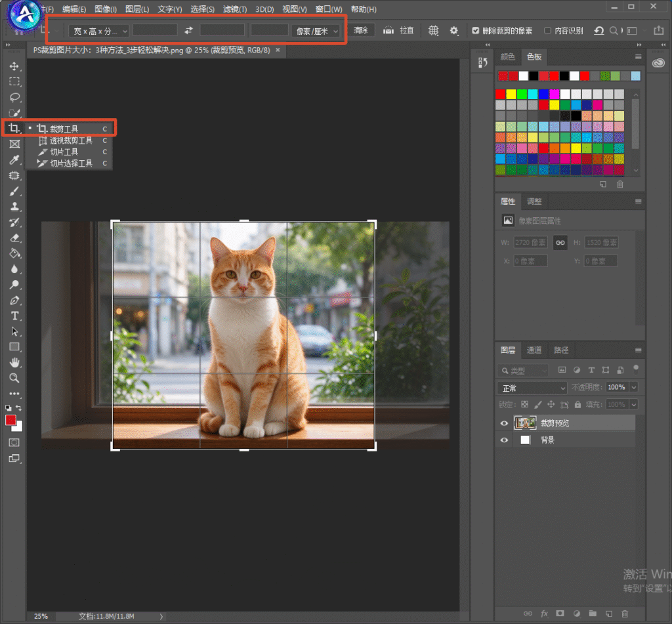Screen dimensions: 672x624
Task: Toggle lock transparent pixels
Action: (524, 404)
